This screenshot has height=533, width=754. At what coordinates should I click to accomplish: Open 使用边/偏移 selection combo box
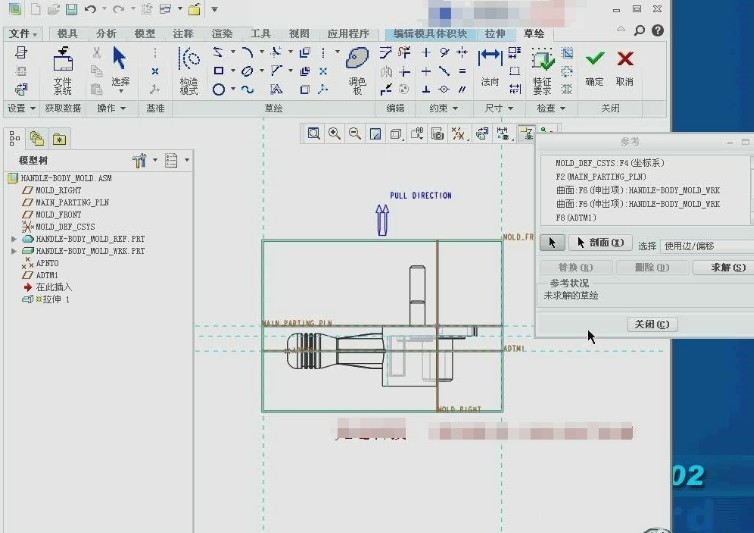707,246
